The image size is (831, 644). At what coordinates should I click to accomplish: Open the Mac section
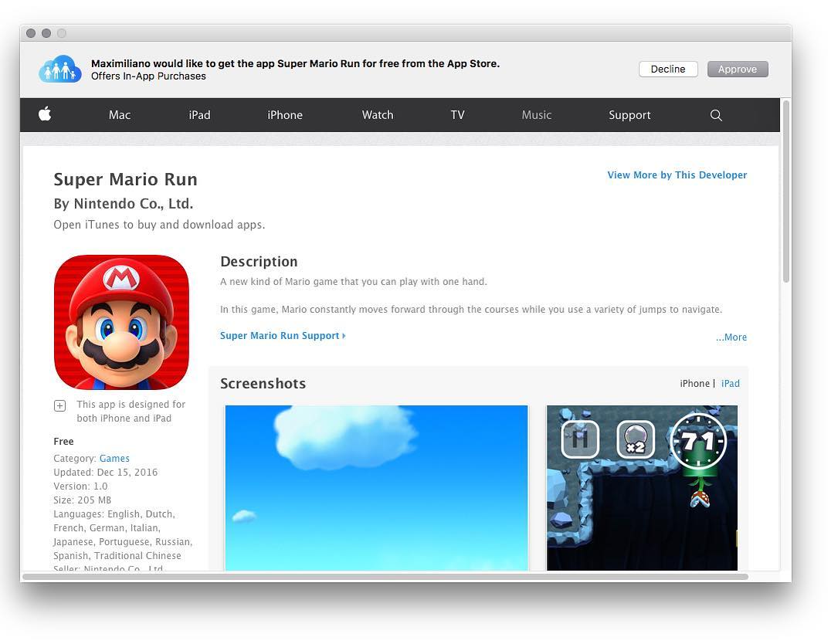[x=120, y=115]
